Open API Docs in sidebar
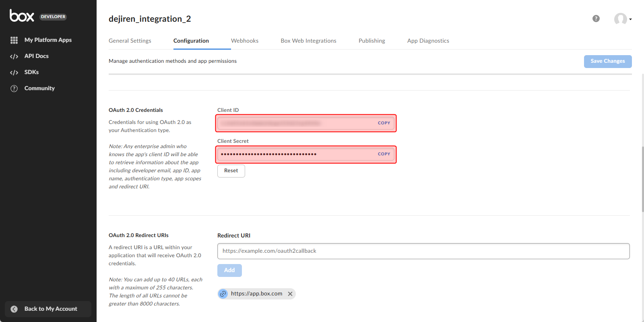 click(x=37, y=56)
